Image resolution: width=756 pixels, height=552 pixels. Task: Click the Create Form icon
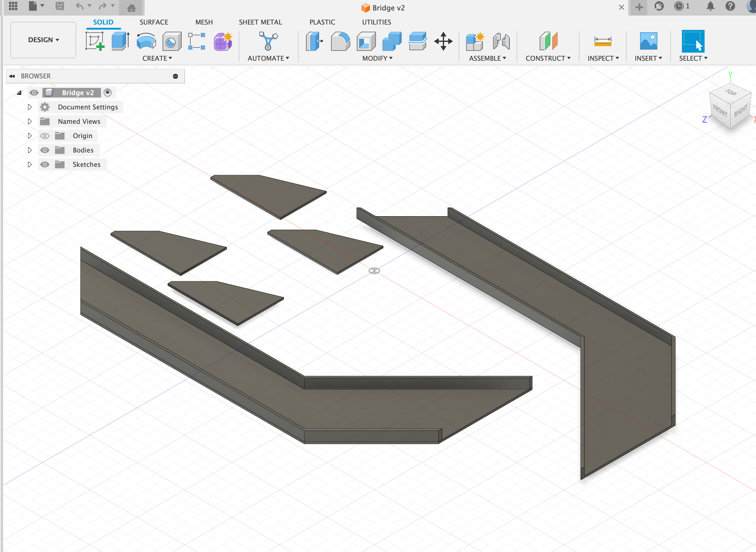tap(223, 41)
